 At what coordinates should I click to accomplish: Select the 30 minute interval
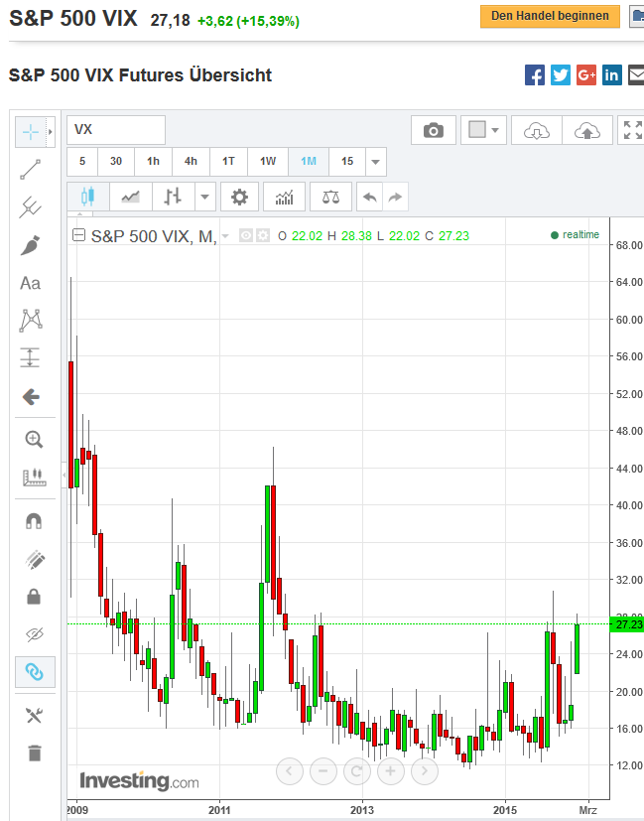[x=116, y=162]
